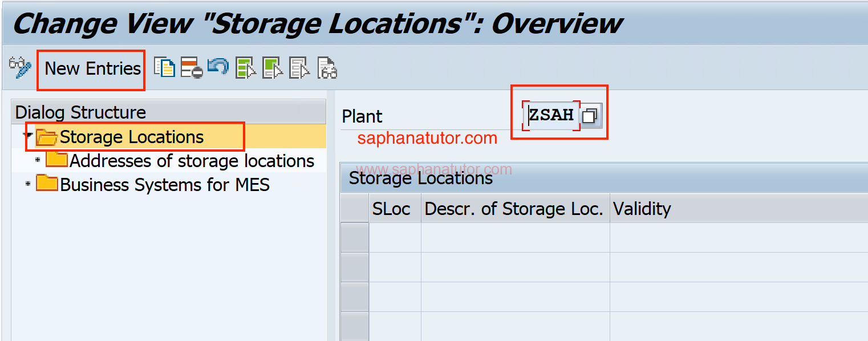Image resolution: width=868 pixels, height=341 pixels.
Task: Click first row SLoc cell
Action: (395, 237)
